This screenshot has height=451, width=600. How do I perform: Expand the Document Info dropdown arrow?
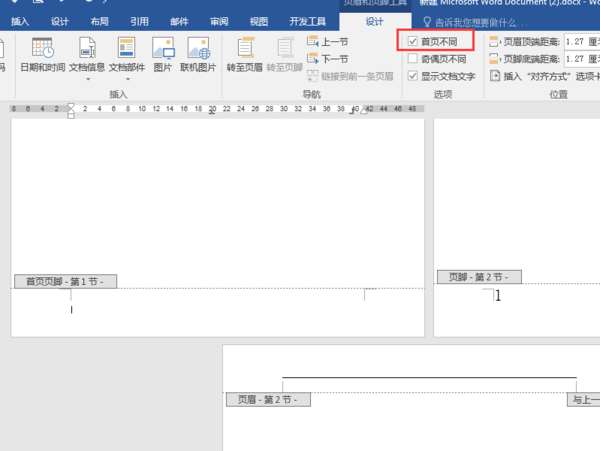(88, 79)
